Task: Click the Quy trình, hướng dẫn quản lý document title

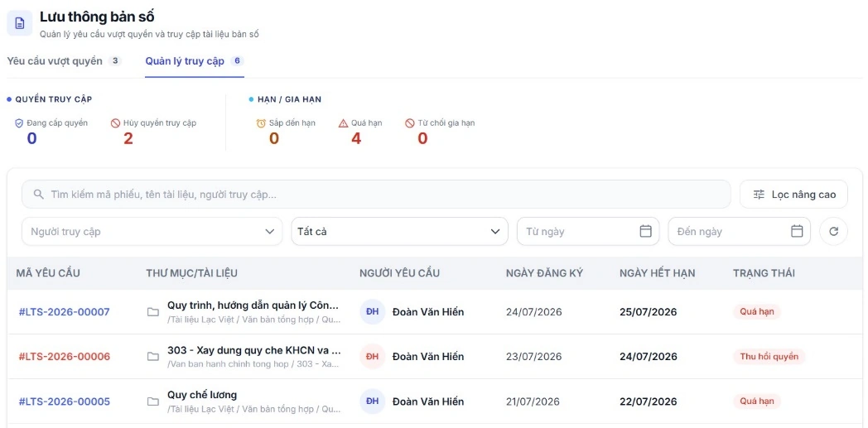Action: 253,305
